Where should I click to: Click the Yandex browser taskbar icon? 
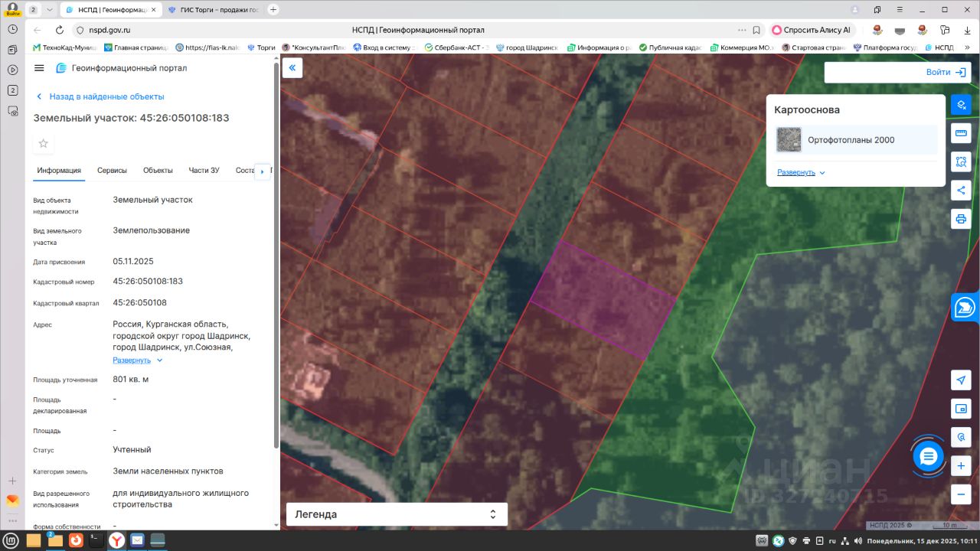coord(116,541)
